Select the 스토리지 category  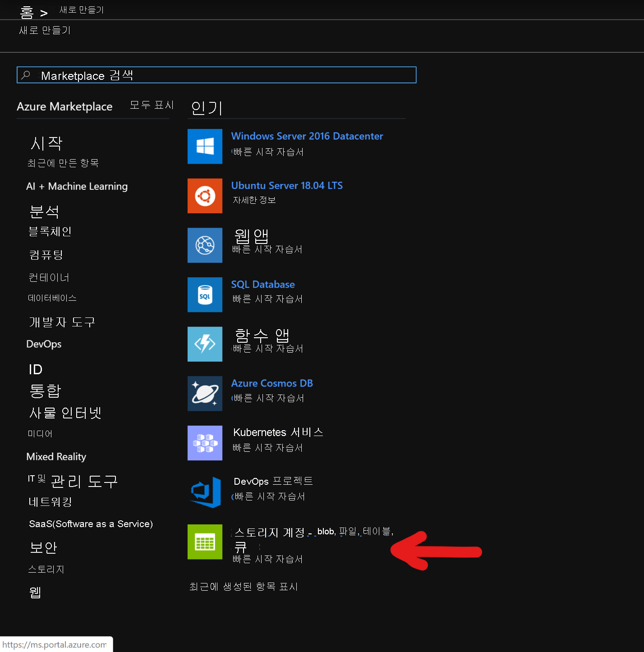[46, 569]
